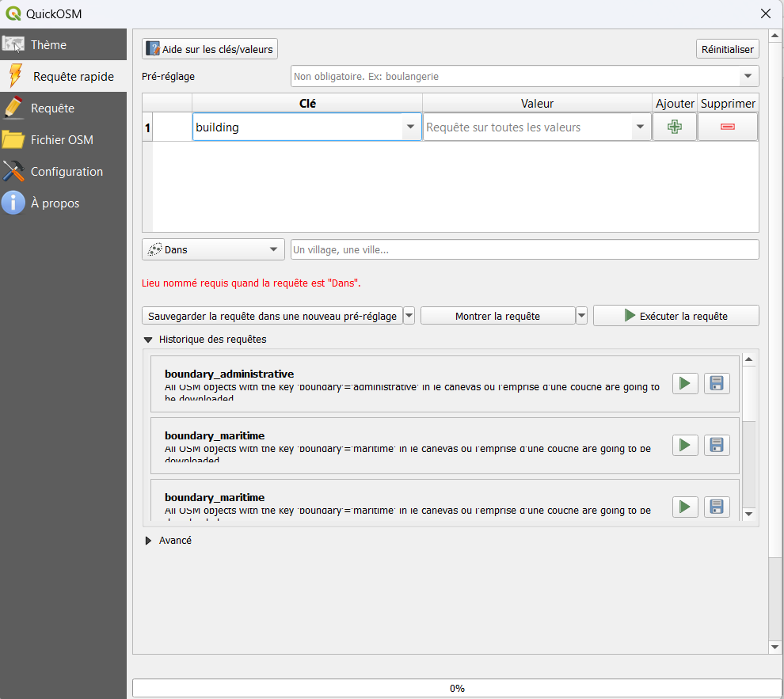The width and height of the screenshot is (784, 699).
Task: Go to the Configuration tab
Action: coord(63,171)
